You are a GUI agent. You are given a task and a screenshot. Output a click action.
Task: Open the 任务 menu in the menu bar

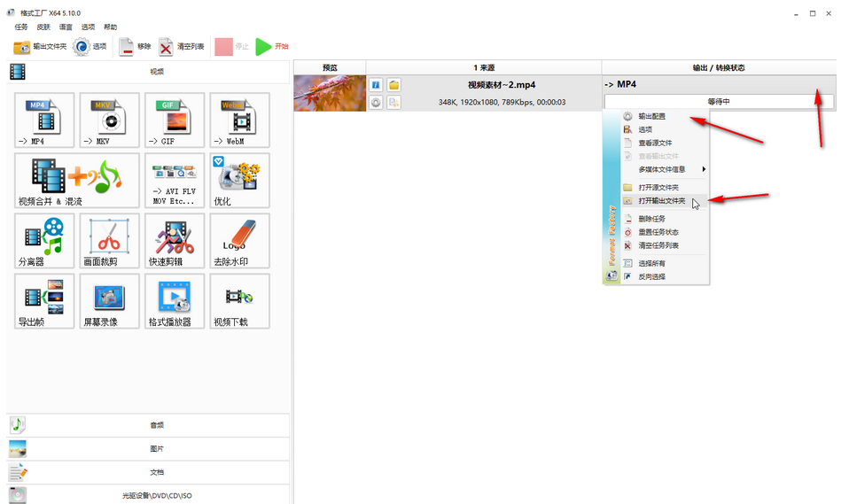pyautogui.click(x=21, y=27)
